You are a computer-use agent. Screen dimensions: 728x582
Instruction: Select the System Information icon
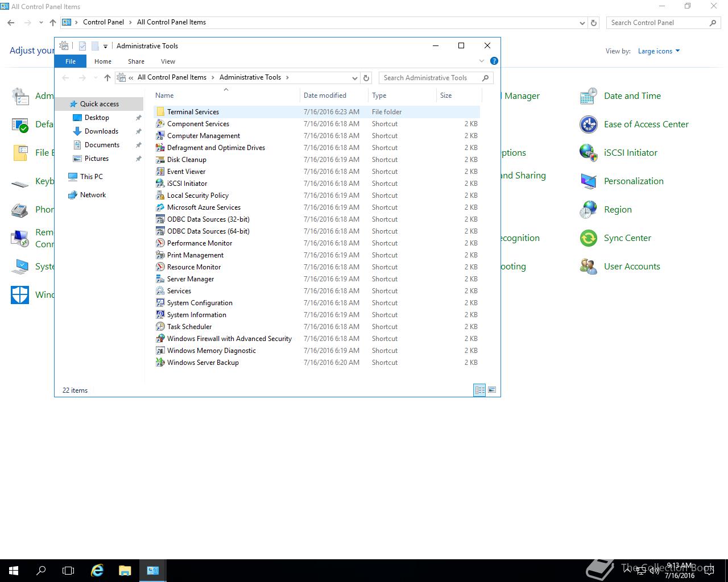point(160,315)
